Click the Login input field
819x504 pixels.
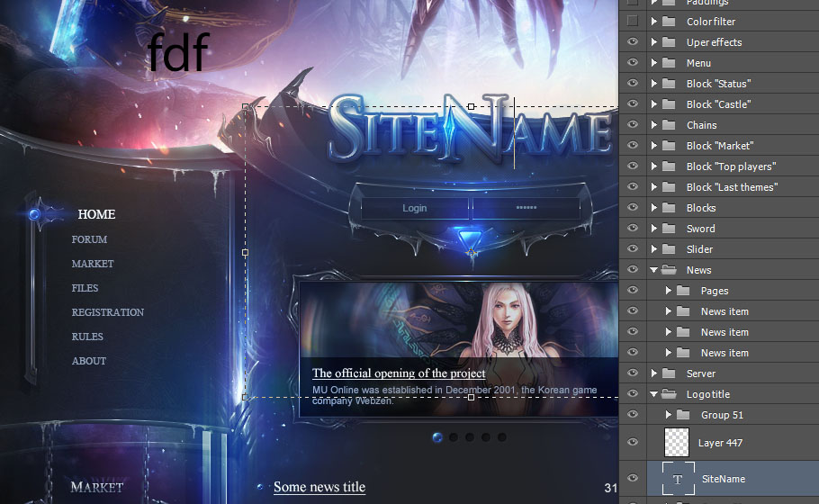click(x=415, y=208)
